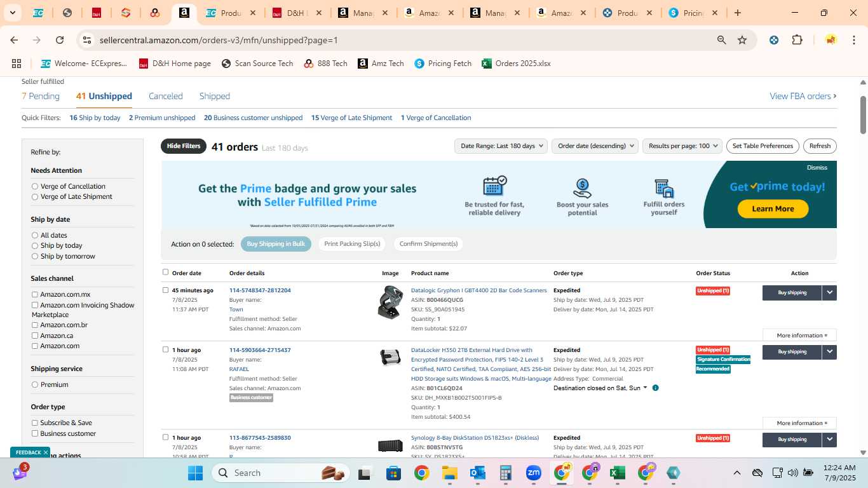Select the Verge of Cancellation radio filter
Screen dimensions: 868x488
point(35,186)
